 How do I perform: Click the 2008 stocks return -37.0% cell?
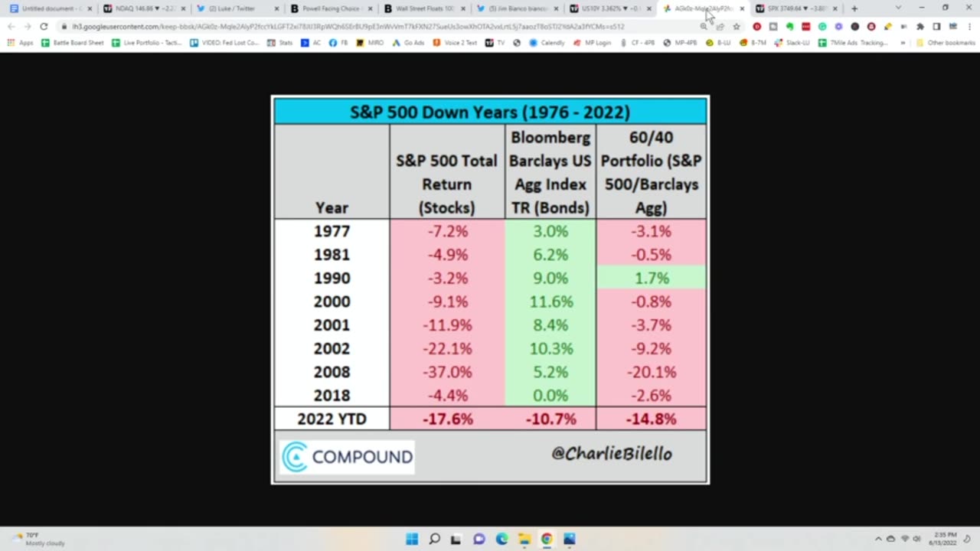447,372
